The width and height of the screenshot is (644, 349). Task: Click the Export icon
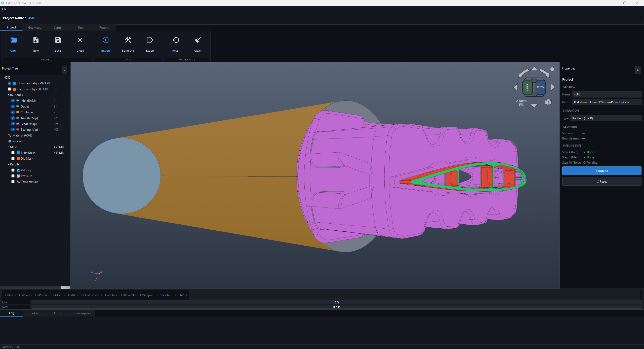coord(150,40)
